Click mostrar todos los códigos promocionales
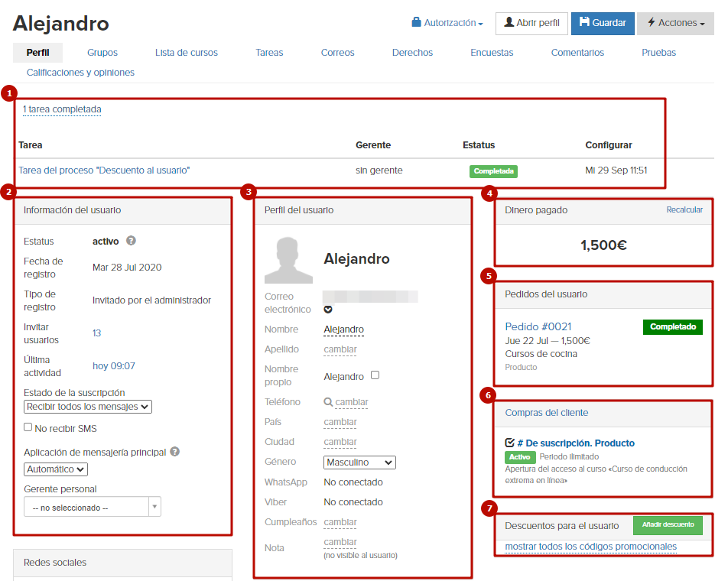Screen dimensions: 728x581 point(590,547)
